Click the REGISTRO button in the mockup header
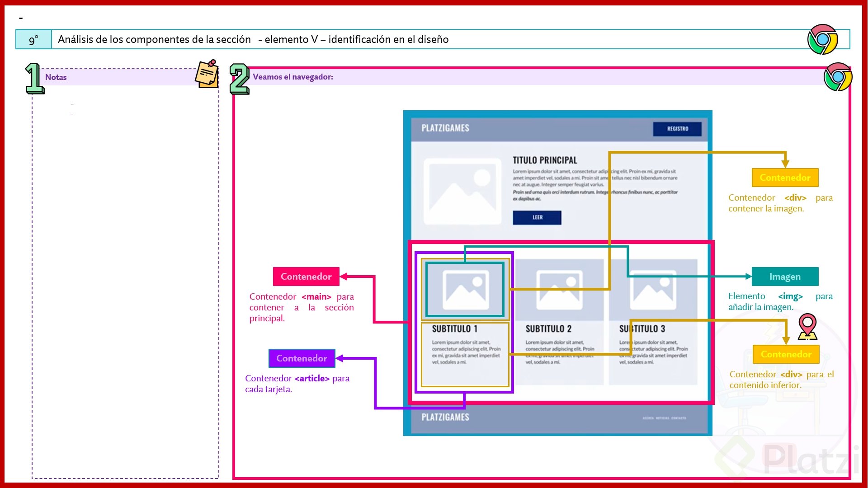 coord(677,129)
